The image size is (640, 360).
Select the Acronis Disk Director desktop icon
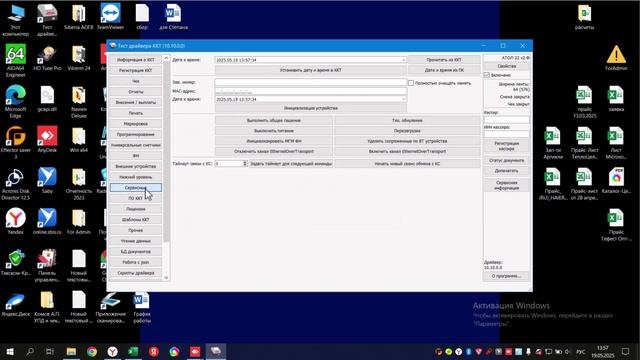16,183
